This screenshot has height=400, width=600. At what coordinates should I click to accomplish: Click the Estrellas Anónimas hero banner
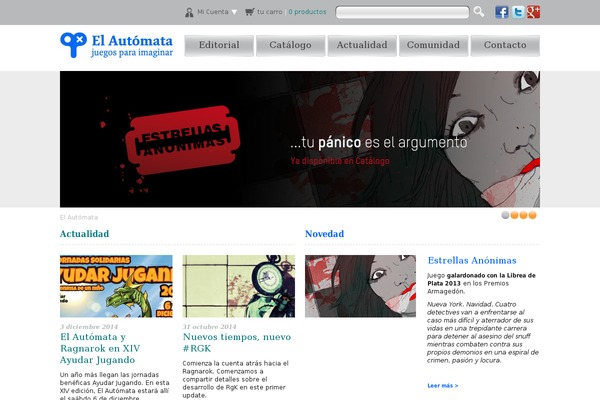300,139
